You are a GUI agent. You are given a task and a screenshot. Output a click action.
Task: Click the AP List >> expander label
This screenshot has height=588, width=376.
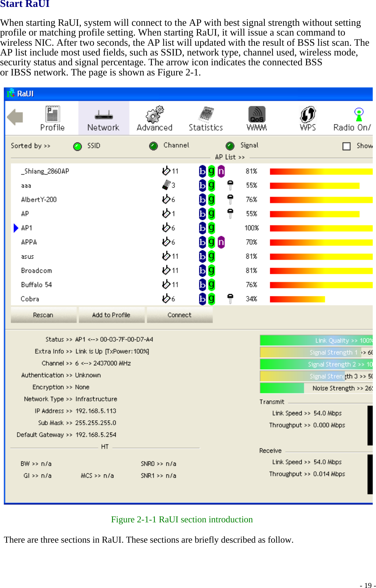pyautogui.click(x=230, y=157)
